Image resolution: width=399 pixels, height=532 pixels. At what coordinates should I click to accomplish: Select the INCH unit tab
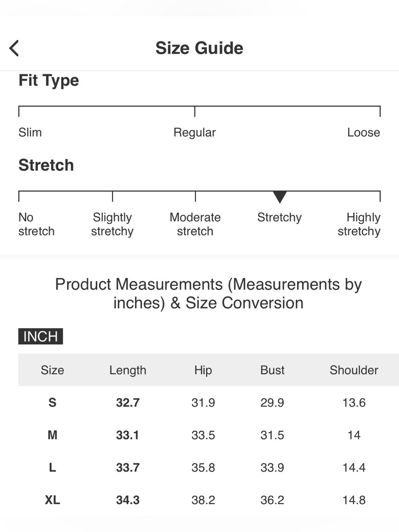tap(41, 336)
